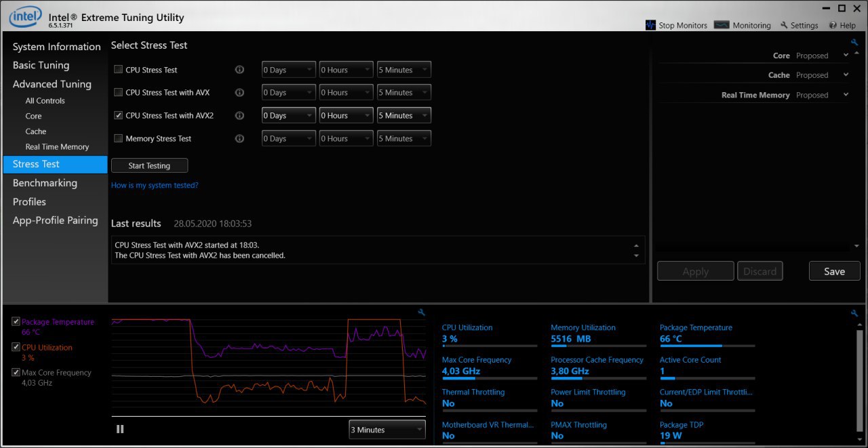Open Days dropdown for AVX2 stress test
The image size is (868, 448).
(x=289, y=116)
